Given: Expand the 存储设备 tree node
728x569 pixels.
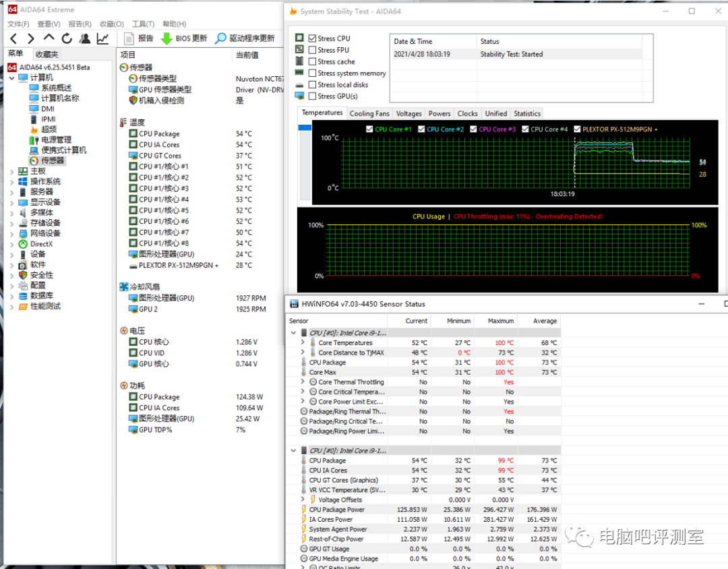Looking at the screenshot, I should pyautogui.click(x=11, y=223).
